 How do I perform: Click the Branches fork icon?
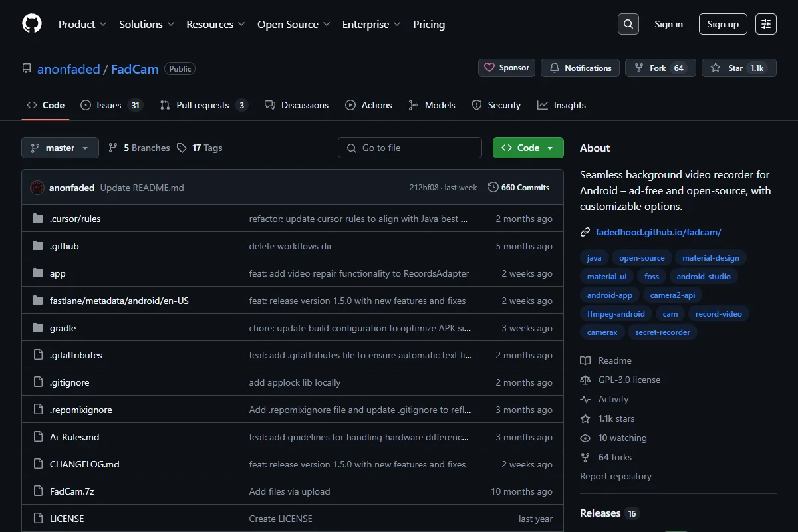click(x=113, y=148)
